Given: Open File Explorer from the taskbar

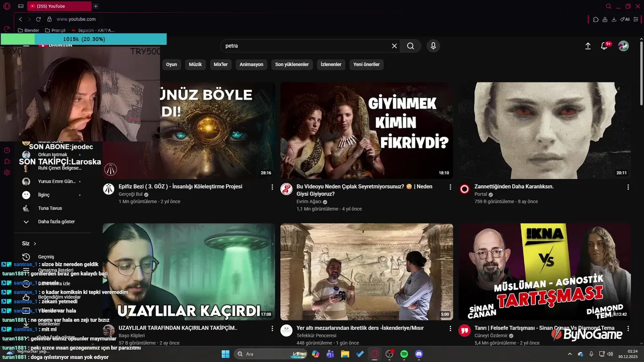Looking at the screenshot, I should 345,354.
